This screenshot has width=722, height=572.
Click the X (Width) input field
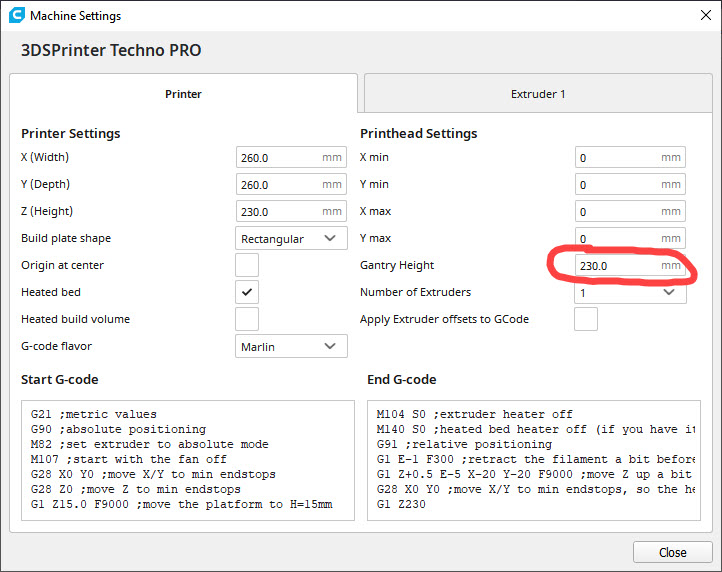click(x=291, y=158)
